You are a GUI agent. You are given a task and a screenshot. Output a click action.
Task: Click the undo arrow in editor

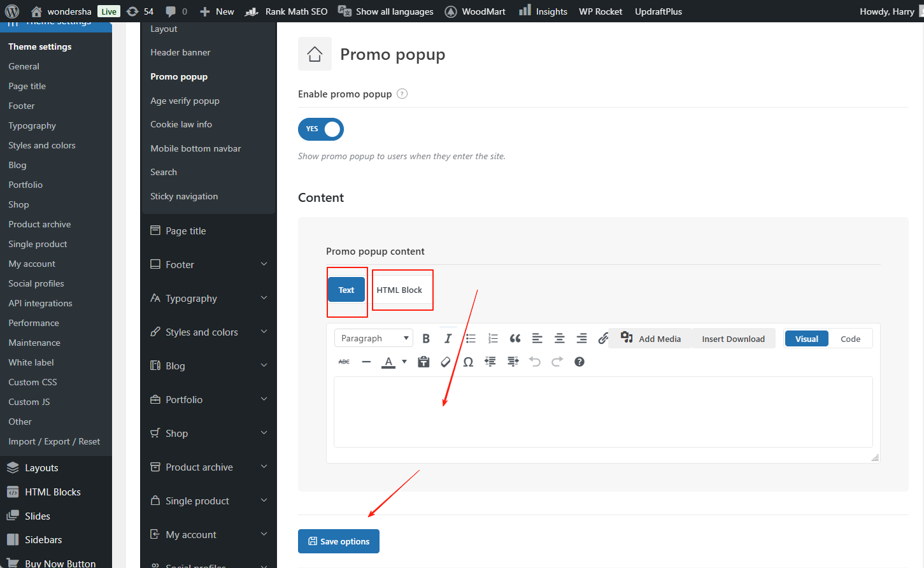[x=535, y=362]
